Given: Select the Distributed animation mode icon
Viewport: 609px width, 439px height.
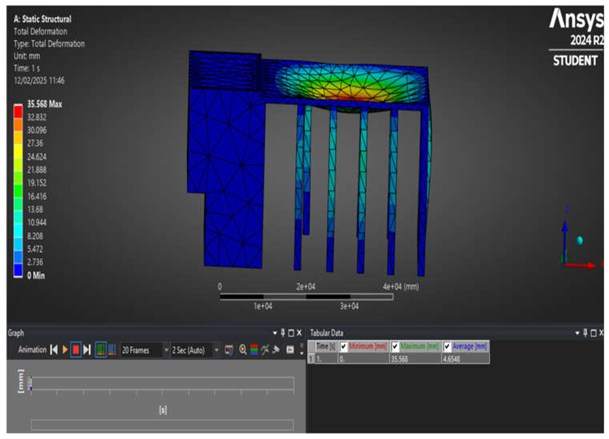Looking at the screenshot, I should 99,350.
